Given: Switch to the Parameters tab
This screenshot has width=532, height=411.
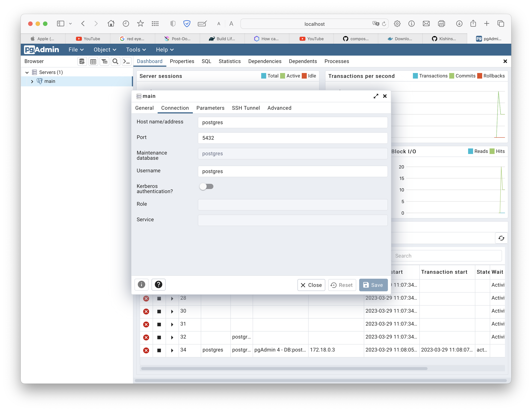Looking at the screenshot, I should pyautogui.click(x=210, y=108).
